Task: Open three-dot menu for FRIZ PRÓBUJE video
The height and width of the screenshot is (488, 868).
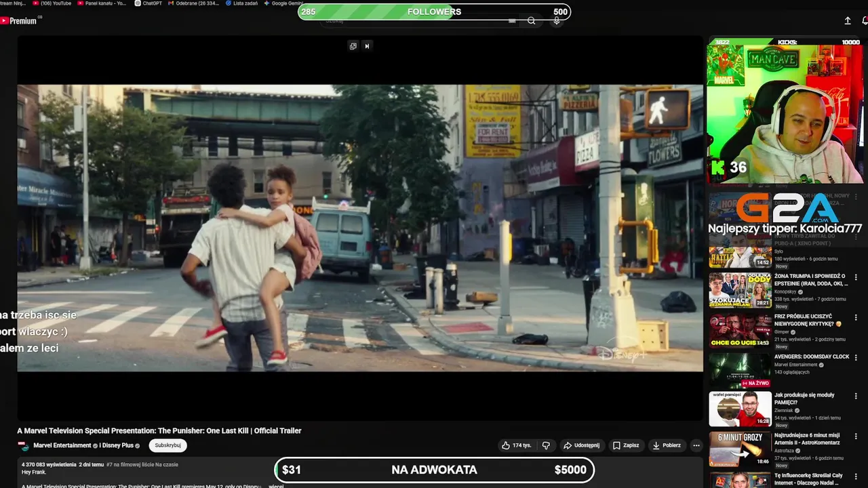Action: click(856, 317)
